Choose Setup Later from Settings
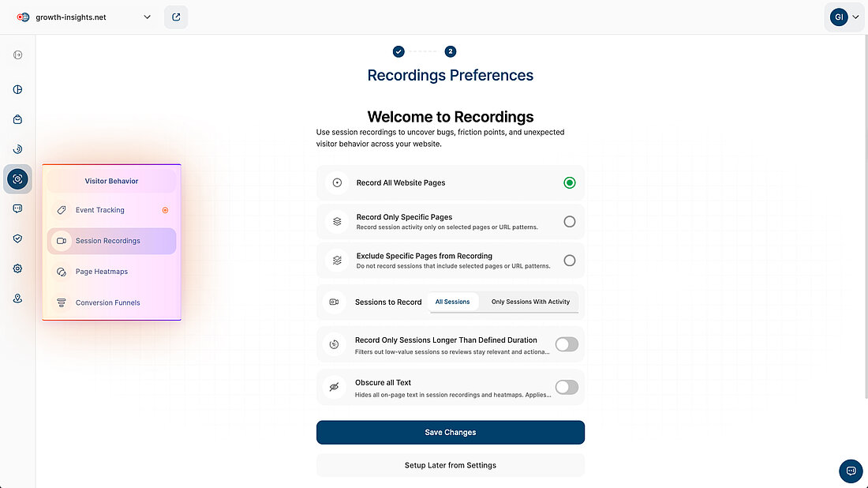Screen dimensions: 868x488 click(x=450, y=465)
